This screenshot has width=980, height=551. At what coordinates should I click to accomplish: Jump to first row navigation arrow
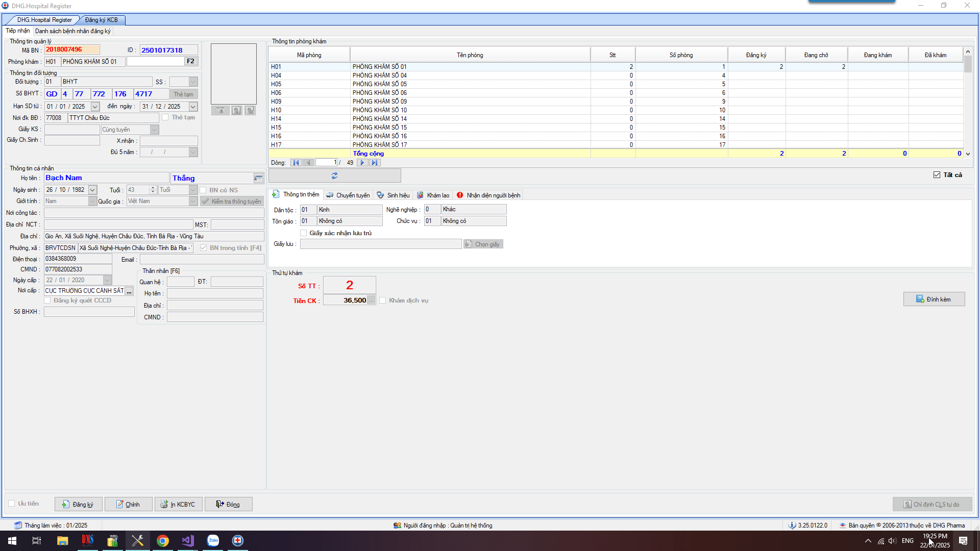pos(296,163)
